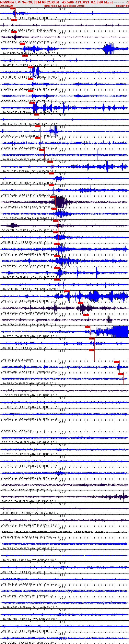Click the red pick flag on the UW LOC EHZ trace

(x=67, y=291)
